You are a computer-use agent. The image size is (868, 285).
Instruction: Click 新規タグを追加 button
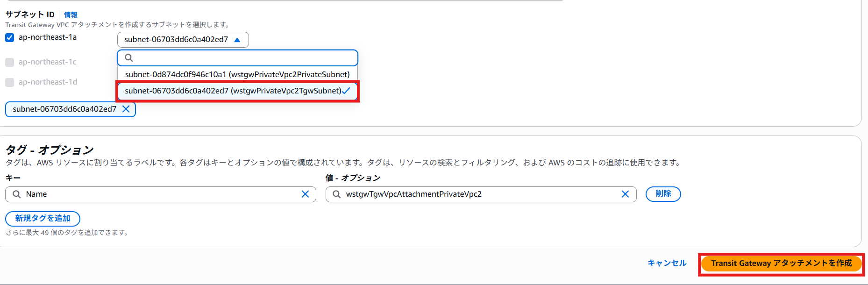(x=43, y=219)
